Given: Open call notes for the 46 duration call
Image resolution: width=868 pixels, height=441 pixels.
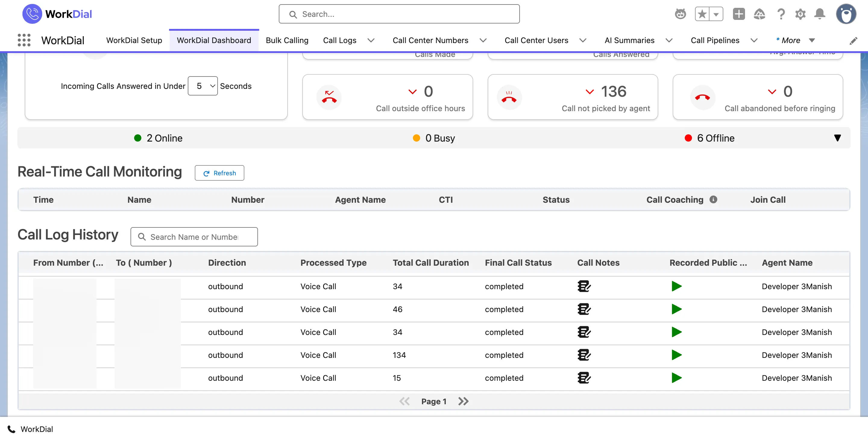Looking at the screenshot, I should (584, 309).
